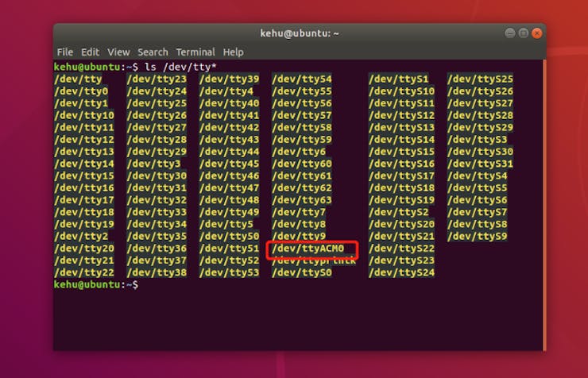Open the Terminal menu

point(195,52)
